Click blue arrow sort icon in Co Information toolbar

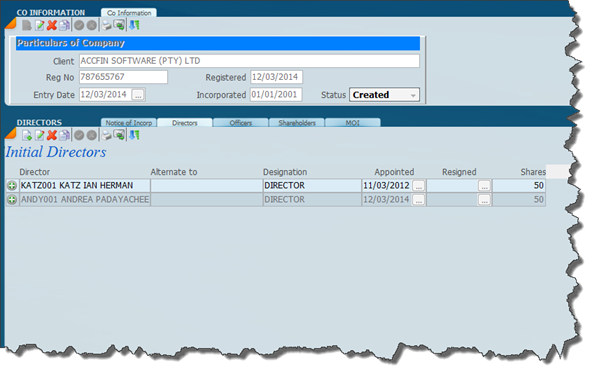[x=134, y=26]
